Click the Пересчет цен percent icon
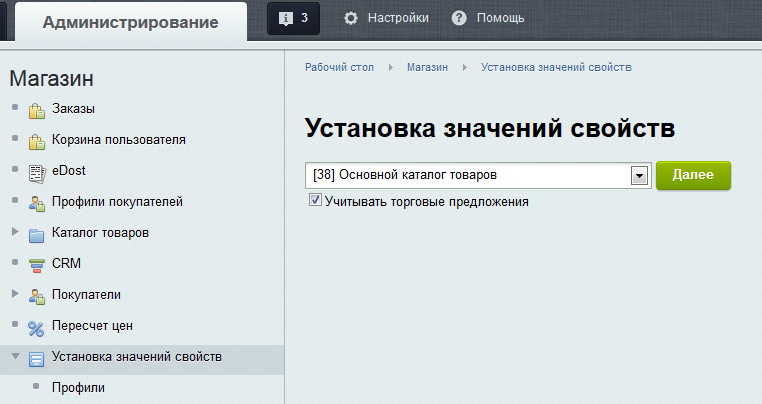 click(x=37, y=327)
